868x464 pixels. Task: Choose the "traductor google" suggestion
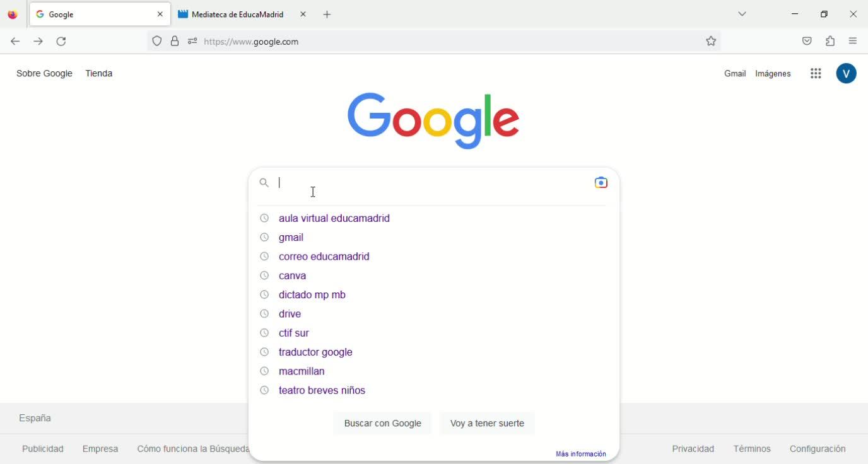click(315, 352)
